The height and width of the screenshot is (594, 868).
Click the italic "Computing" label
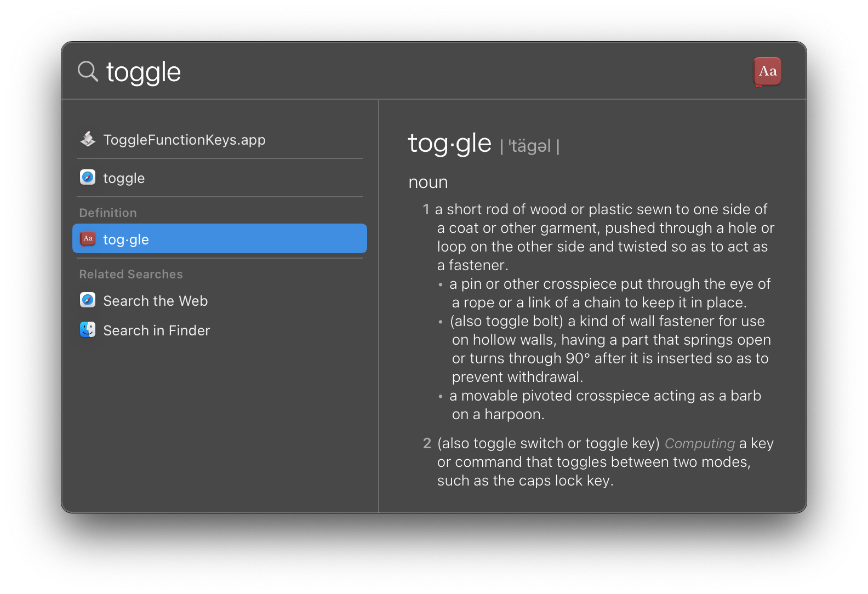tap(699, 443)
